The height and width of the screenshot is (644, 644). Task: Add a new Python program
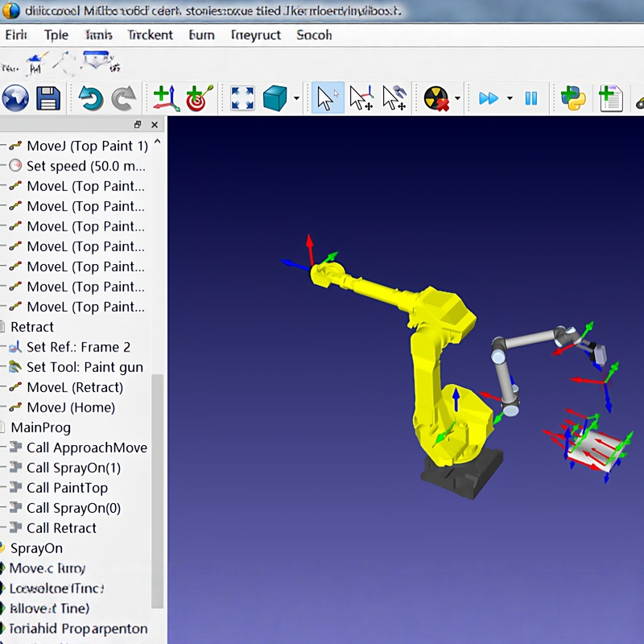tap(573, 98)
